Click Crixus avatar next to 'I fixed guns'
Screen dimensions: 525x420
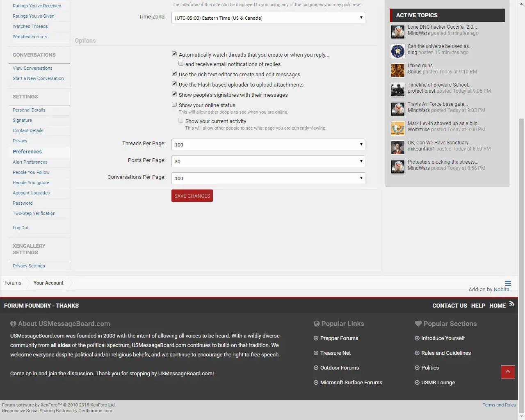[398, 71]
